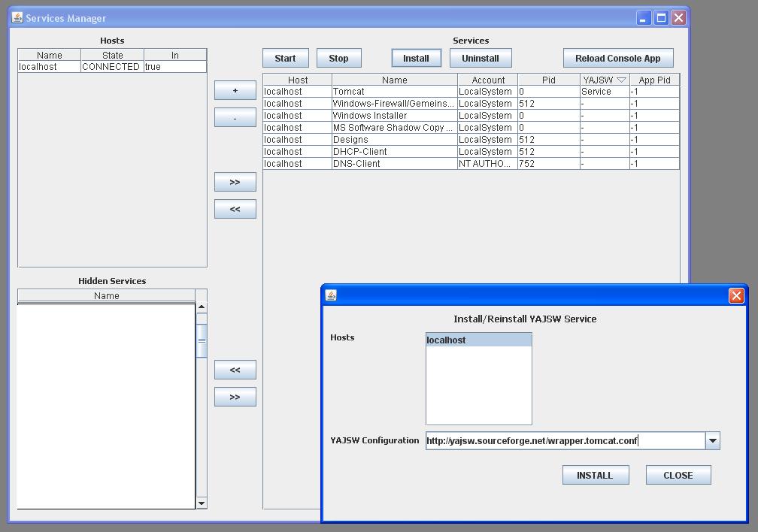Remove the selected host with the - button
The width and height of the screenshot is (758, 532).
pyautogui.click(x=235, y=117)
